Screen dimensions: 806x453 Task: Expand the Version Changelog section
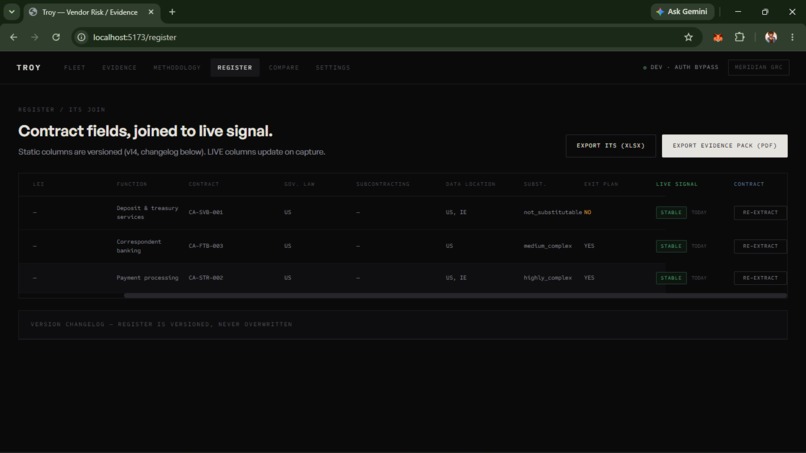tap(402, 324)
